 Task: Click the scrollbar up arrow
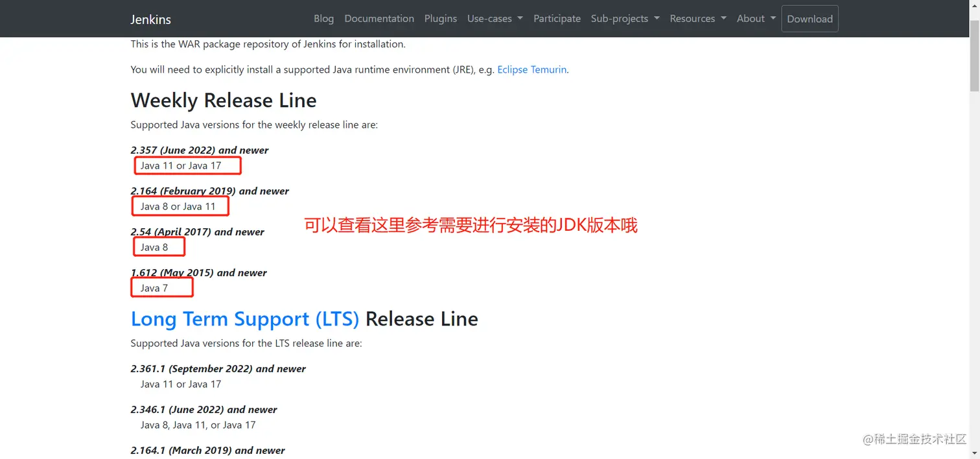974,6
